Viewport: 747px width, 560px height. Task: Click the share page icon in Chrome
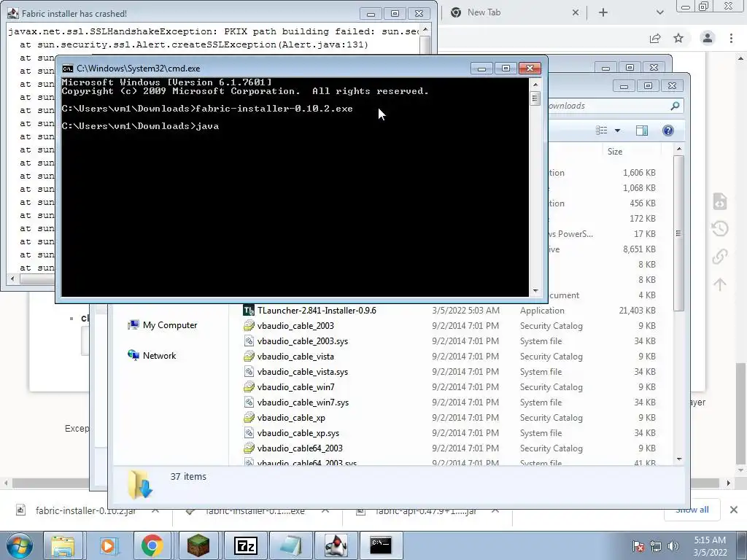655,38
